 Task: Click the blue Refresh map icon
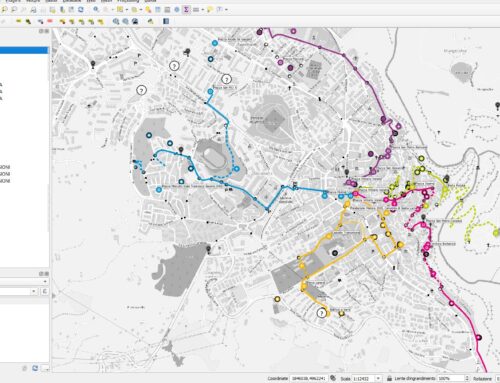(x=81, y=10)
